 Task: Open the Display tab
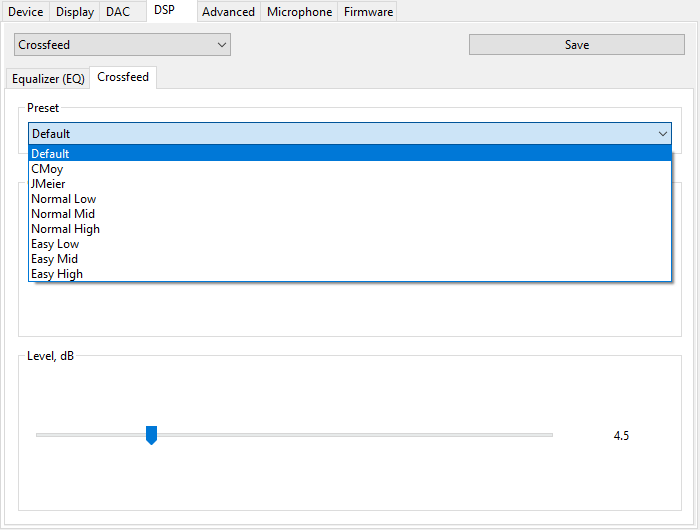click(75, 12)
